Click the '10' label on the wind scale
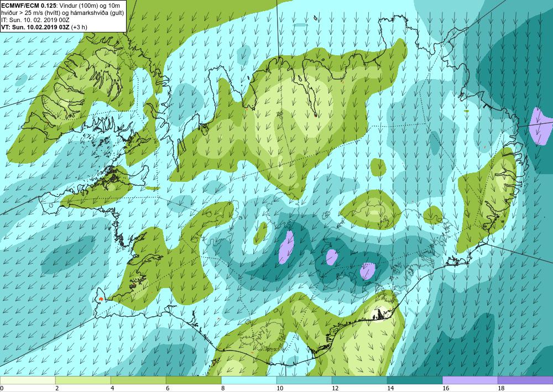553x392 pixels. click(x=280, y=388)
